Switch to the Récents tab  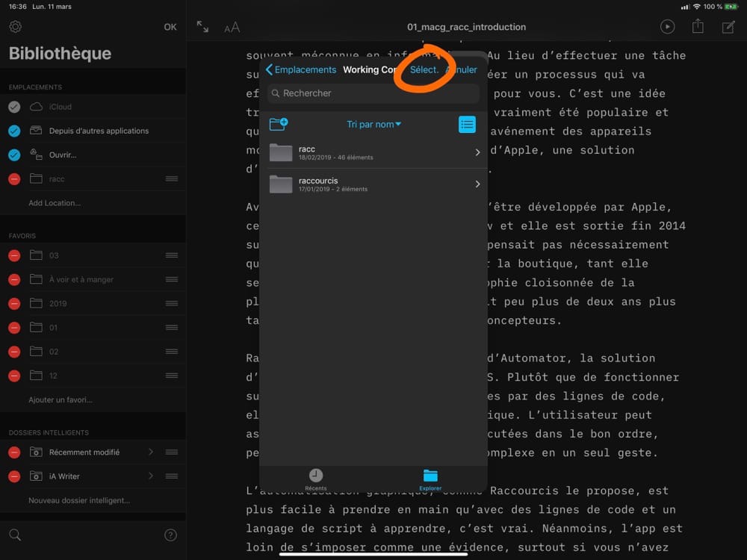point(316,479)
